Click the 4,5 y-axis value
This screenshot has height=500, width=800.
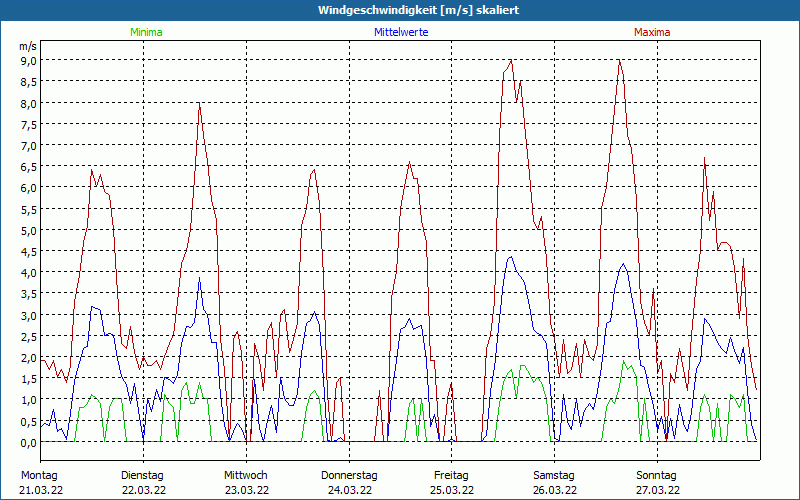(28, 252)
